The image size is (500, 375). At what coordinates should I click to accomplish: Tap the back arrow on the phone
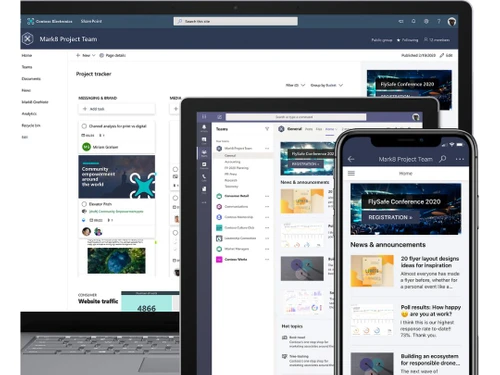coord(351,159)
